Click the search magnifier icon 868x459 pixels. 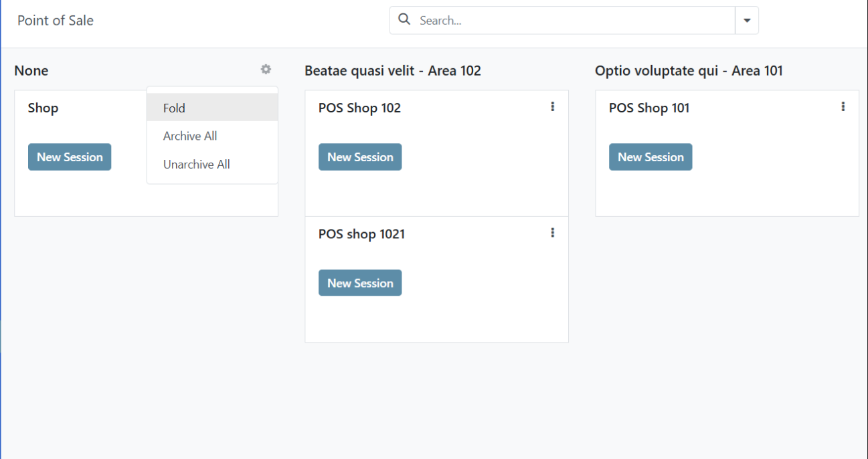click(404, 19)
